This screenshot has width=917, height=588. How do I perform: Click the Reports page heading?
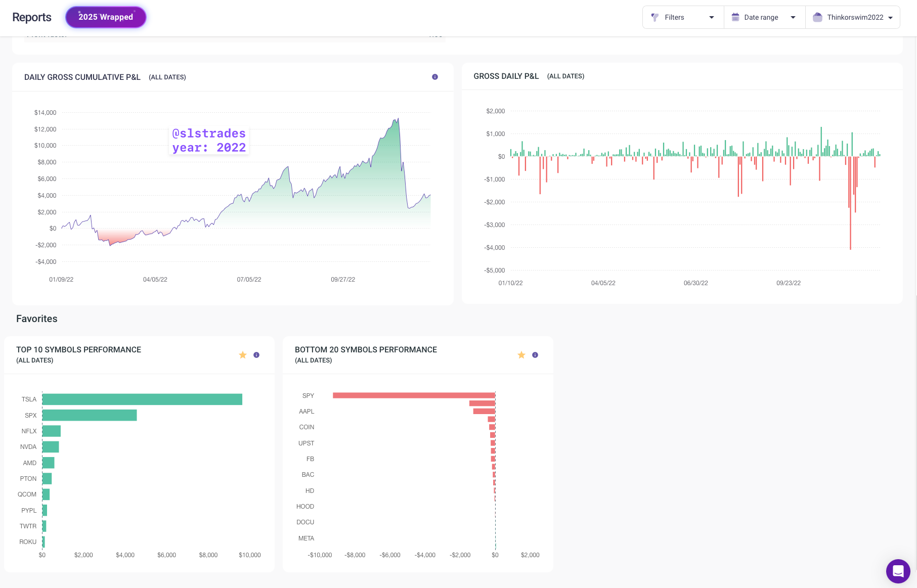32,17
